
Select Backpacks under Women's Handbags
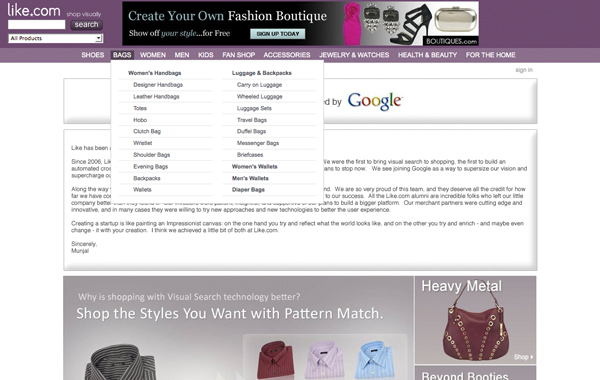pyautogui.click(x=147, y=178)
